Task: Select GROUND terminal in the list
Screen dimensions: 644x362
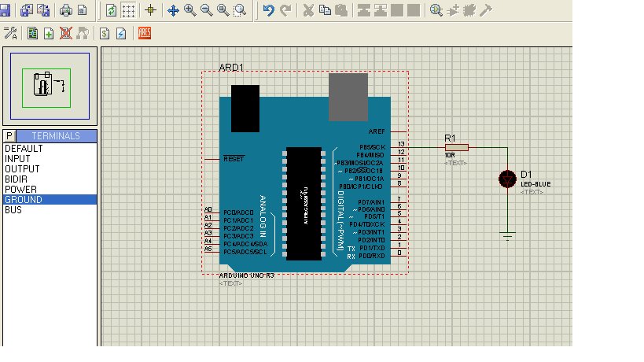Action: [50, 200]
